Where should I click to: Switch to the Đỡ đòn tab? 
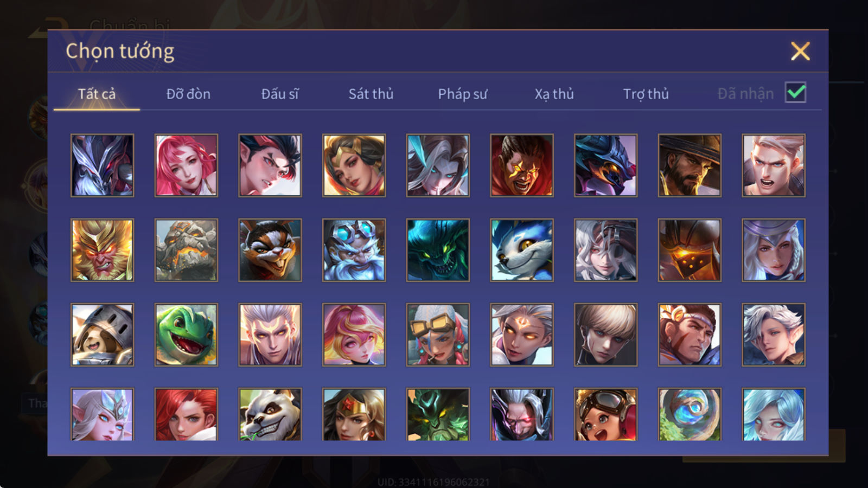point(188,94)
